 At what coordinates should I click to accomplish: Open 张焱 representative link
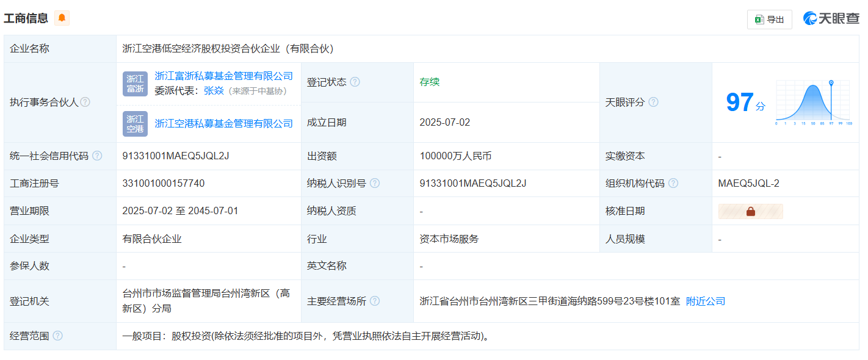point(214,91)
